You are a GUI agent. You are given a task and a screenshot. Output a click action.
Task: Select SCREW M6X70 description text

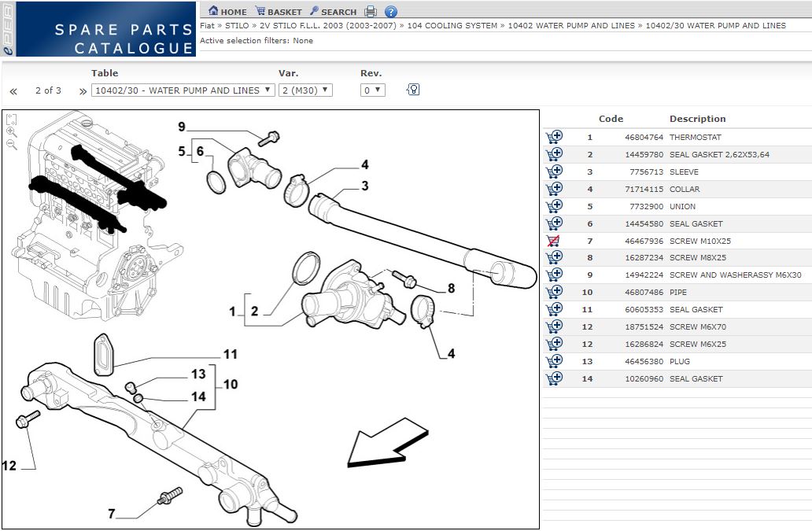tap(698, 326)
